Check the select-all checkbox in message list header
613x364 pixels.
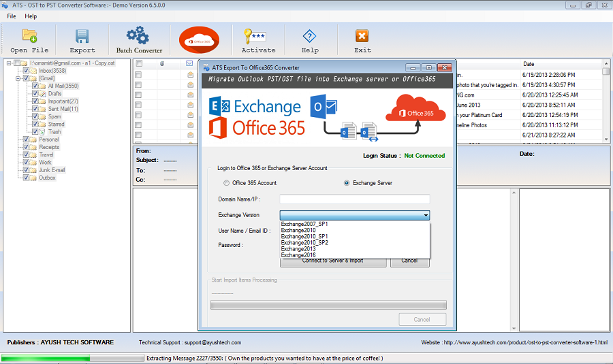pyautogui.click(x=139, y=64)
